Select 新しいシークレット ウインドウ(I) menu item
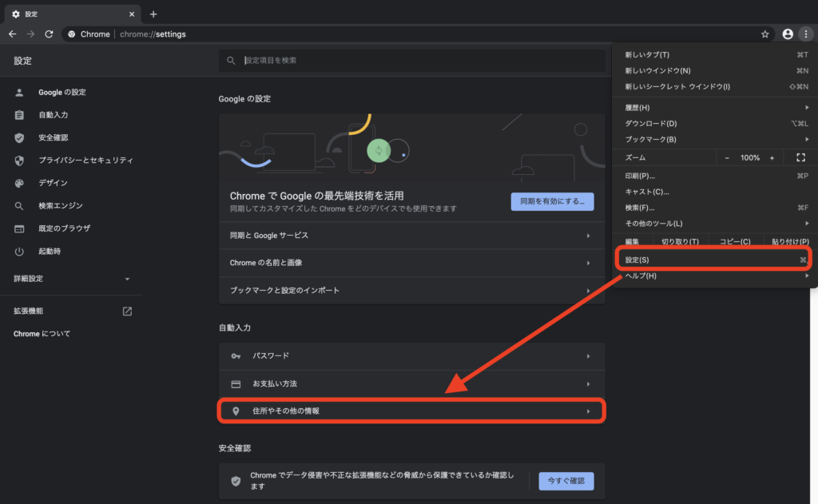This screenshot has height=504, width=818. pos(715,86)
